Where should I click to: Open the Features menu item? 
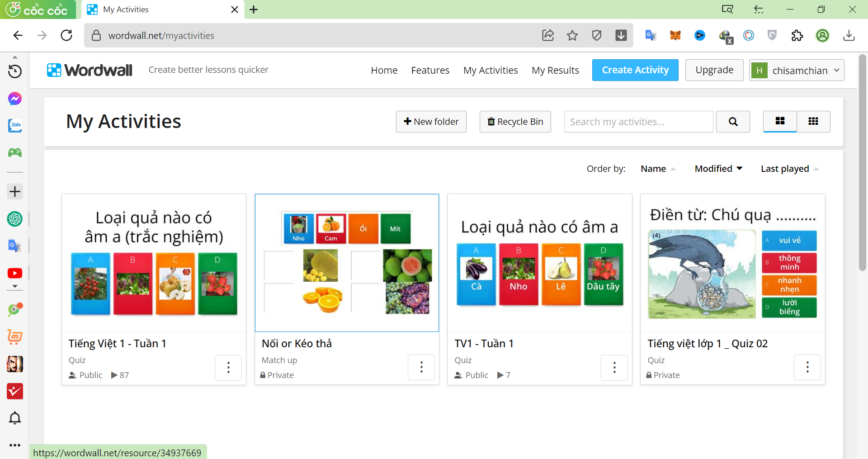pyautogui.click(x=430, y=70)
